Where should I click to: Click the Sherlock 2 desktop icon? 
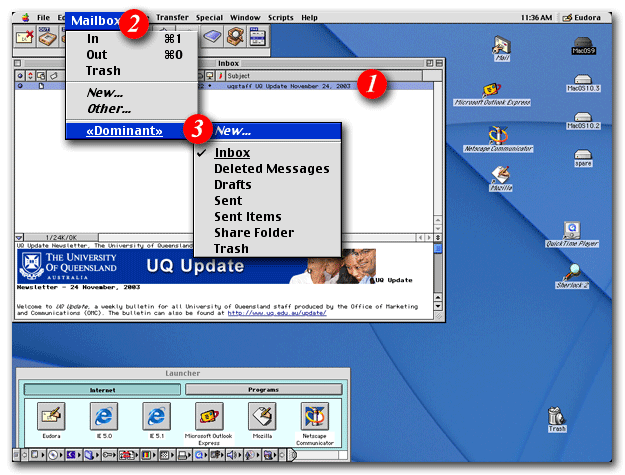pos(573,271)
